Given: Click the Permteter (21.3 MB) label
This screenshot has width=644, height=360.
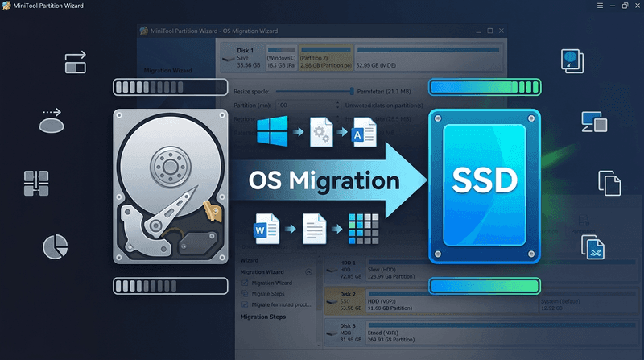Looking at the screenshot, I should point(384,91).
